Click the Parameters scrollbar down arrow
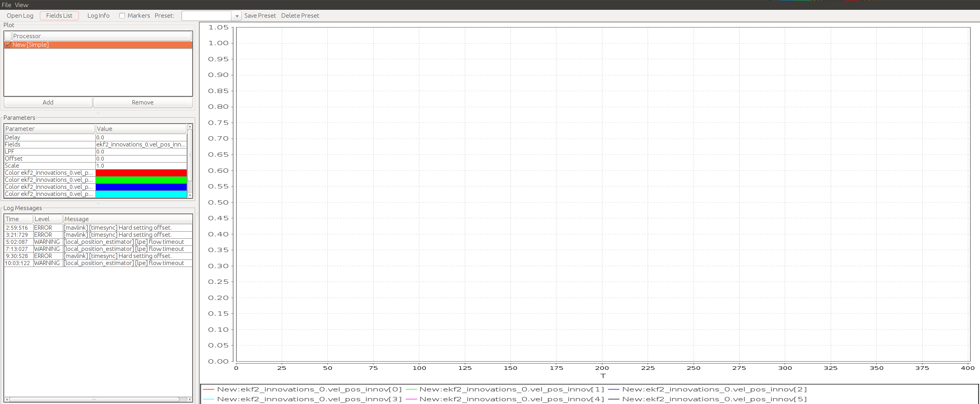980x404 pixels. point(190,195)
